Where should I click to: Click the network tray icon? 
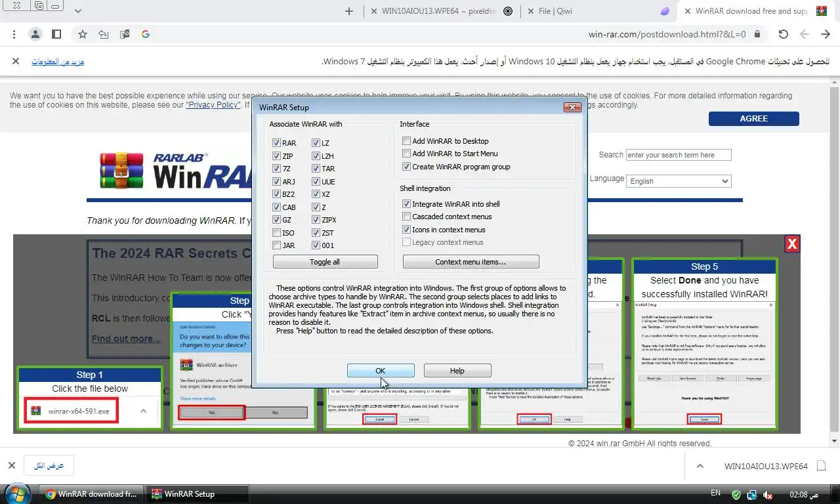click(x=752, y=495)
